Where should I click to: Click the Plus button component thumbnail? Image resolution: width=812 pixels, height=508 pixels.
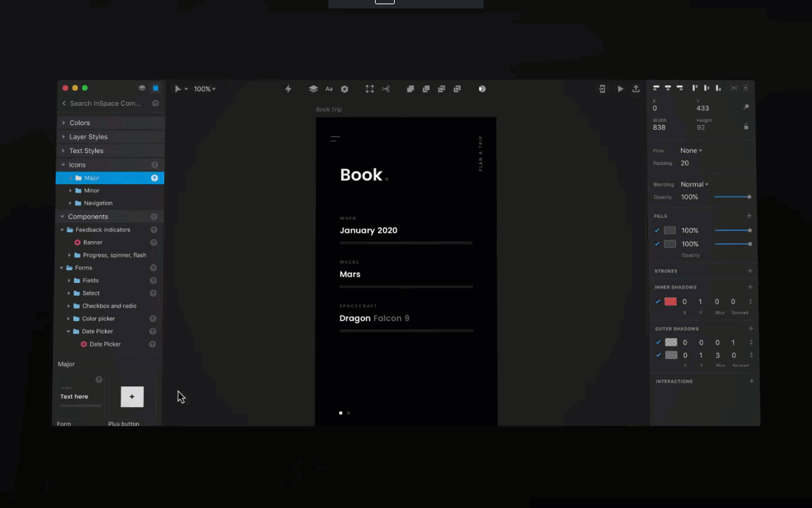132,397
